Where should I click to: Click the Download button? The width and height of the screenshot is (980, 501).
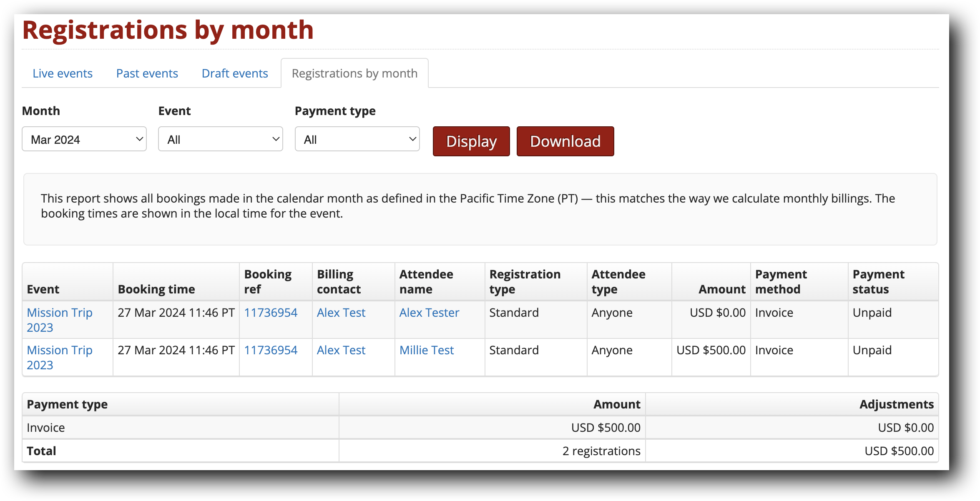coord(565,141)
